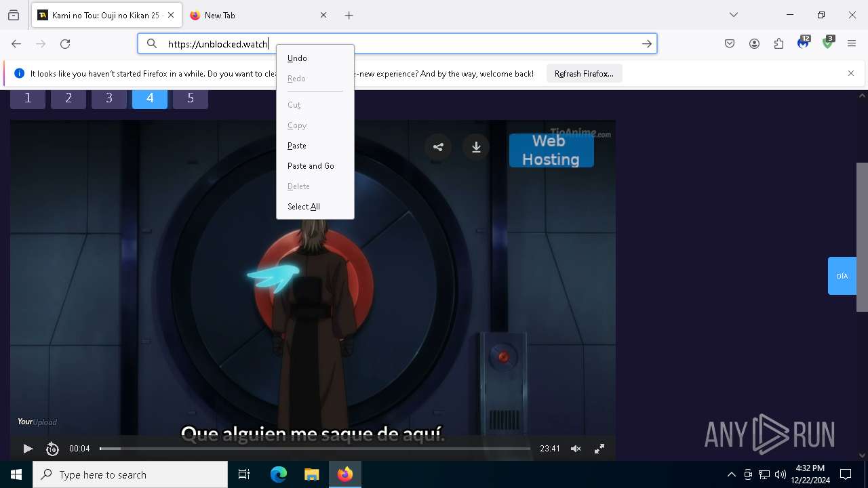Click the page vertical scrollbar thumb
This screenshot has height=488, width=868.
point(862,237)
